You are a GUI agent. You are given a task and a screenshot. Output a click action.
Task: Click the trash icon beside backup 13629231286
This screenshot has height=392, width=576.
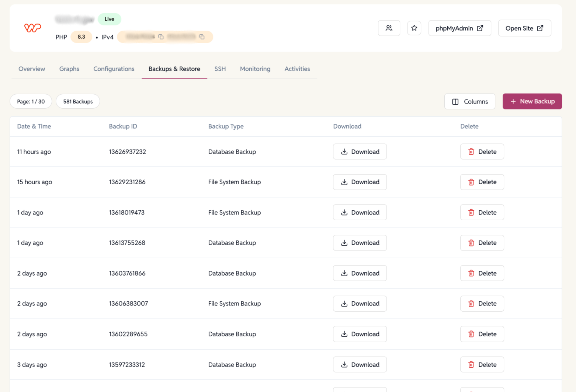(x=471, y=182)
